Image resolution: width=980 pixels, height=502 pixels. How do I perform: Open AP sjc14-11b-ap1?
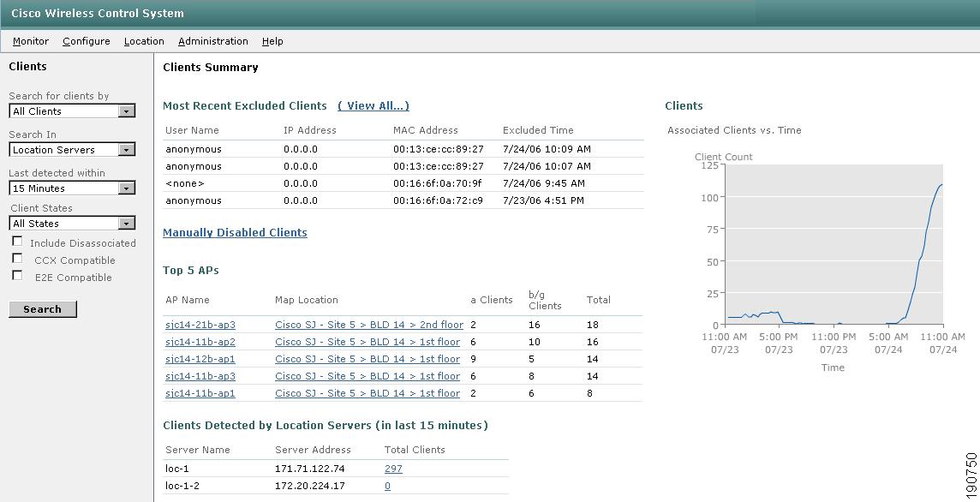pyautogui.click(x=200, y=393)
